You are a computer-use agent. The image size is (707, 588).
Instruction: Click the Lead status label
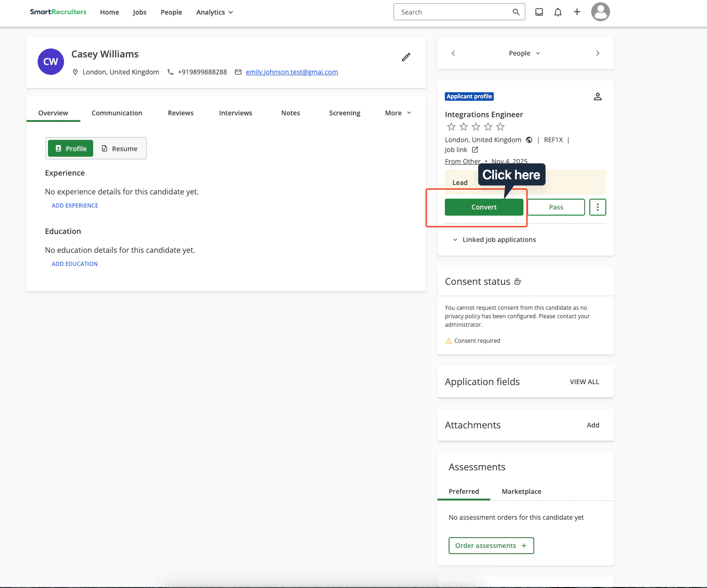(x=460, y=183)
